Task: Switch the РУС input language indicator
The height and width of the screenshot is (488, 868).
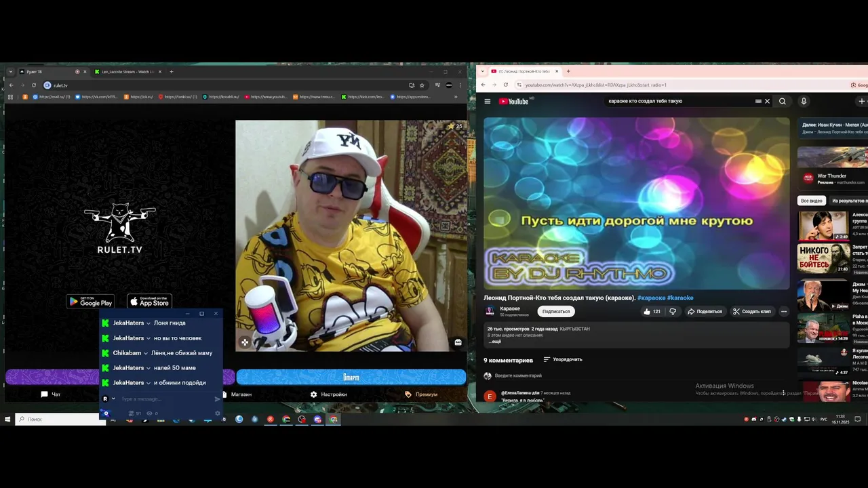Action: [x=824, y=420]
